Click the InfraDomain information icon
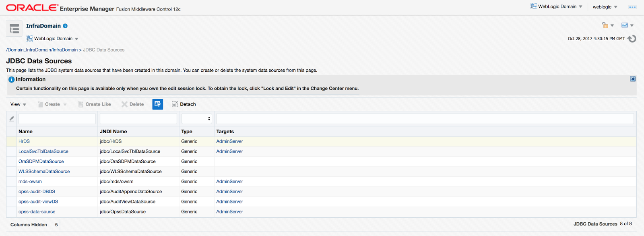 (x=65, y=26)
